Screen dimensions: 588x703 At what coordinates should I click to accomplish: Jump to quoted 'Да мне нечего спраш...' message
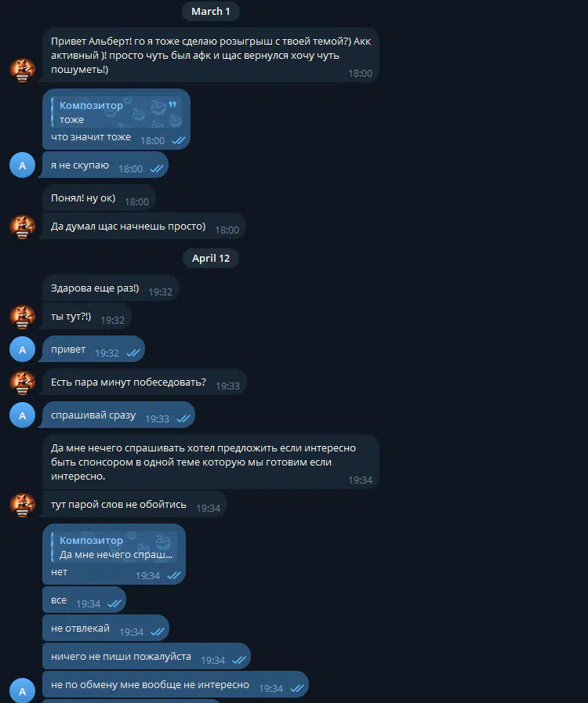pos(114,547)
